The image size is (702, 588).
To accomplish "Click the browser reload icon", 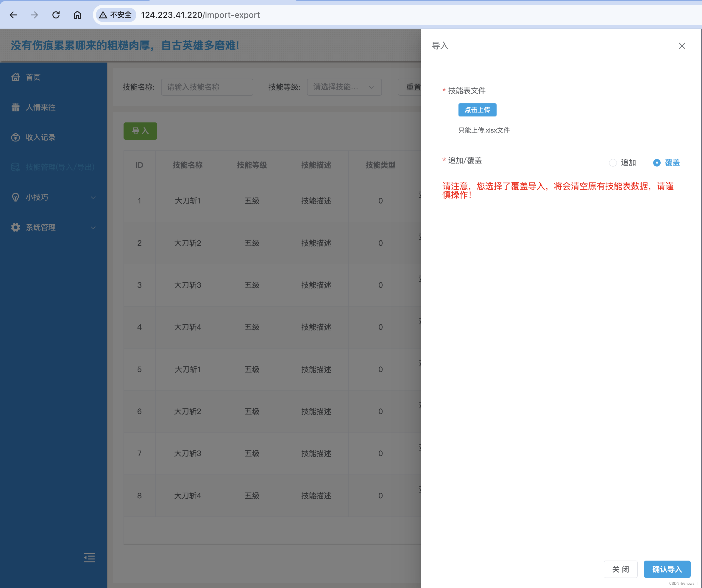I will pyautogui.click(x=56, y=15).
